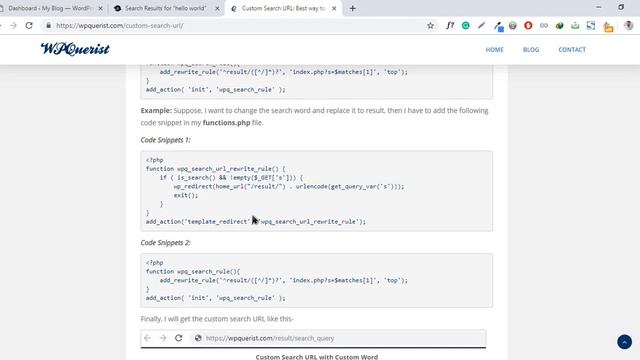Bookmark this page with the star icon
This screenshot has height=360, width=640.
point(430,26)
